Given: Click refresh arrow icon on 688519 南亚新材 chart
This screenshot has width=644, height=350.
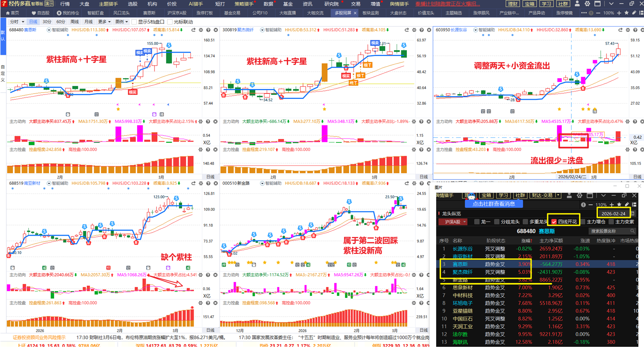Looking at the screenshot, I should point(193,184).
